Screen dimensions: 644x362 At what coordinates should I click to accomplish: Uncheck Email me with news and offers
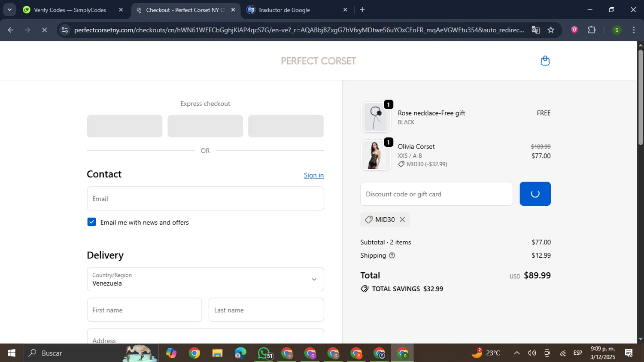(91, 222)
